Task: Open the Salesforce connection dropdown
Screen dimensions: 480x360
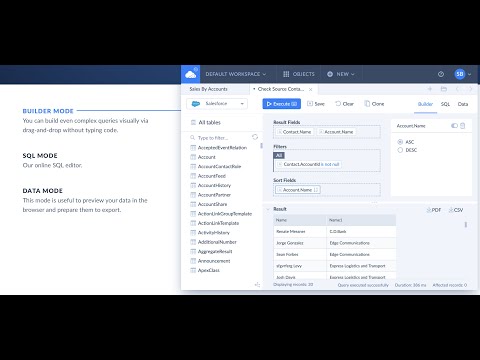Action: [217, 104]
